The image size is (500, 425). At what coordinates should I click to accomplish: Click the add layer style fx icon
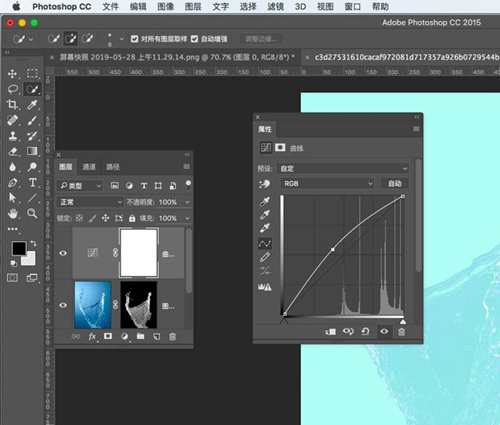click(92, 337)
